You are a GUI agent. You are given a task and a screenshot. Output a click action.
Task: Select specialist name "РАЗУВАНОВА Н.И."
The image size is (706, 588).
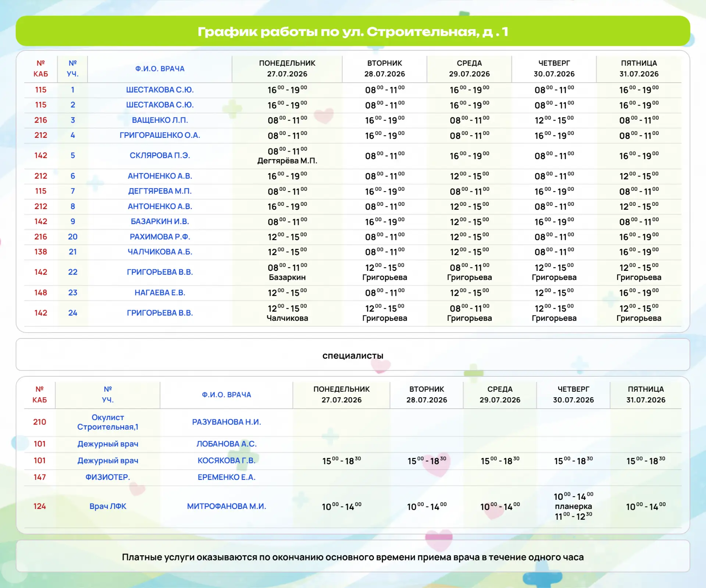click(227, 422)
